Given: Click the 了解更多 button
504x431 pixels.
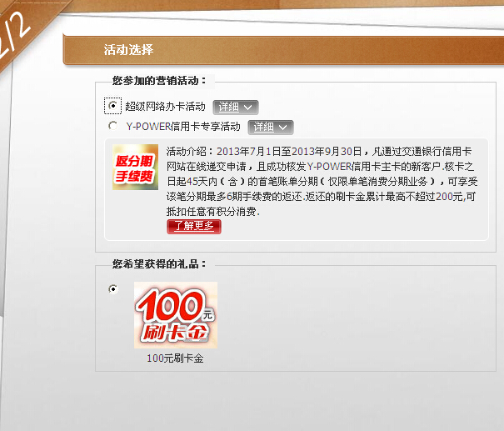Looking at the screenshot, I should [194, 227].
